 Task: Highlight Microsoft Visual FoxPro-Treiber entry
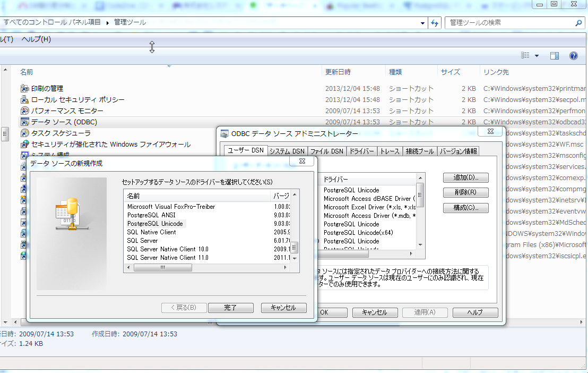tap(170, 207)
